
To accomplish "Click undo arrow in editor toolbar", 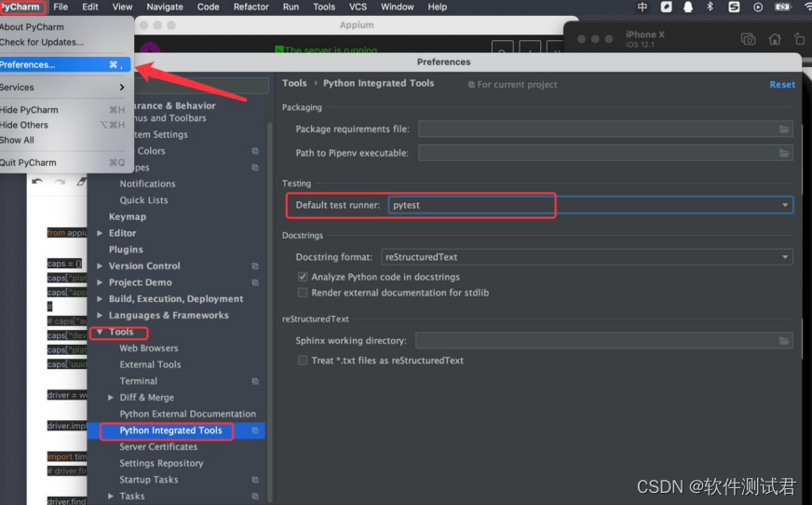I will (x=37, y=182).
